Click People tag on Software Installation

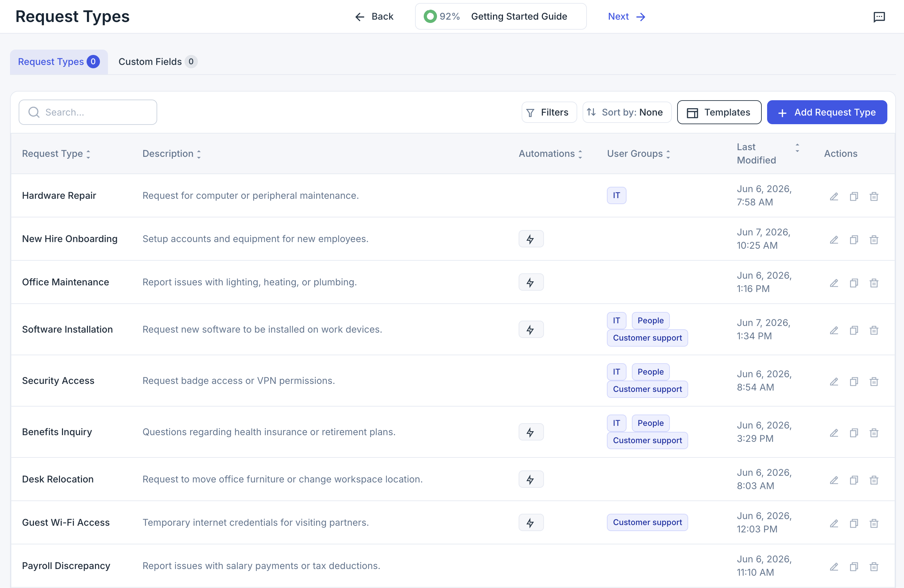click(650, 321)
